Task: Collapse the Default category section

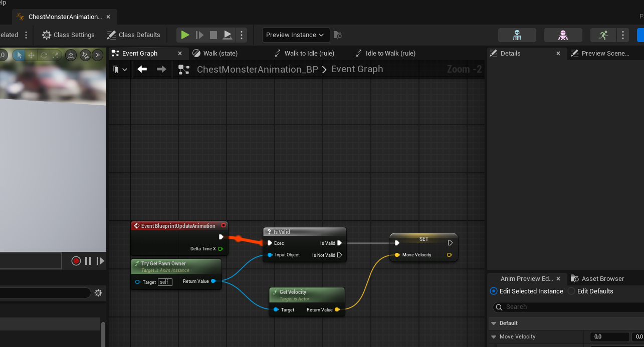Action: tap(494, 323)
